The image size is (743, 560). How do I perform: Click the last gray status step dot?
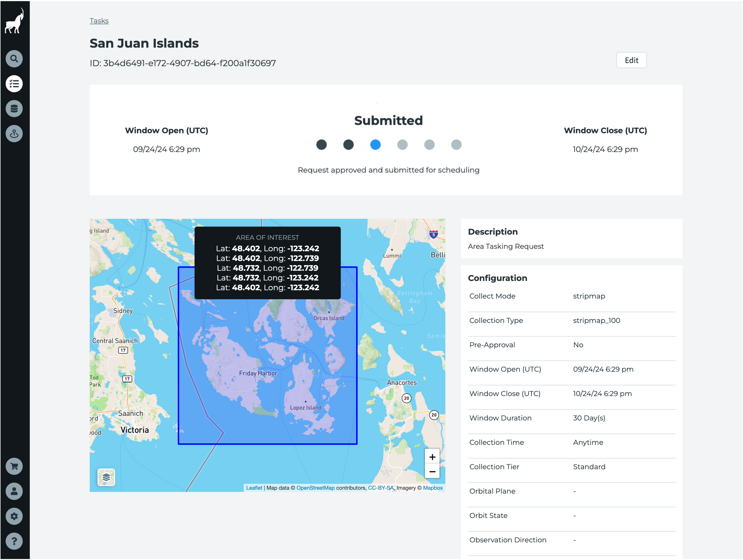click(x=456, y=145)
